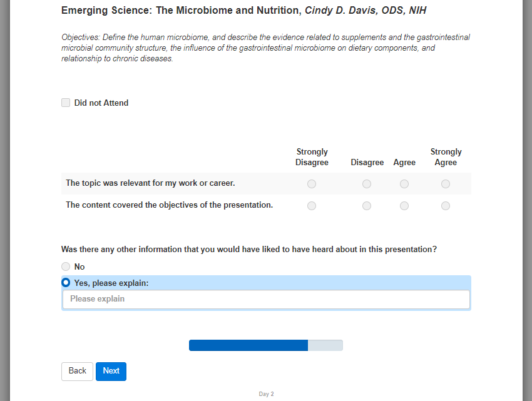Viewport: 532px width, 401px height.
Task: Click the Please explain text field
Action: tap(266, 299)
